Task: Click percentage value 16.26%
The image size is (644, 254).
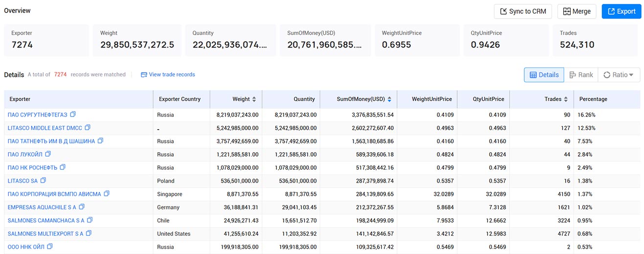Action: tap(586, 115)
